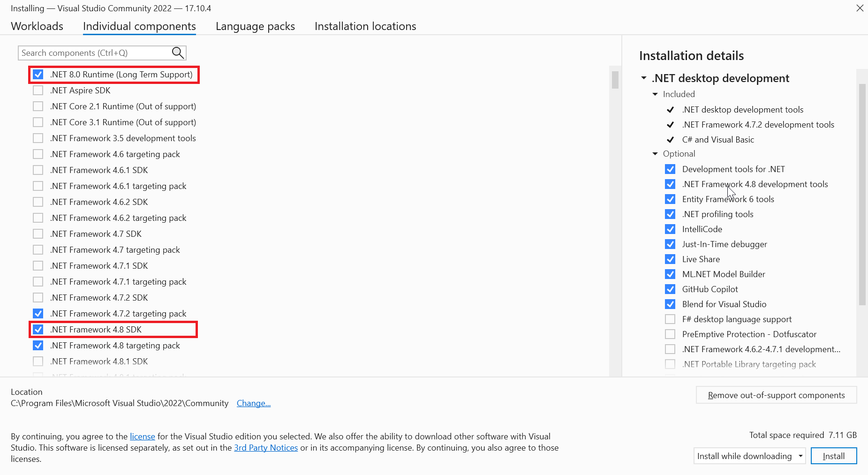Click Remove out-of-support components button
868x475 pixels.
click(776, 395)
